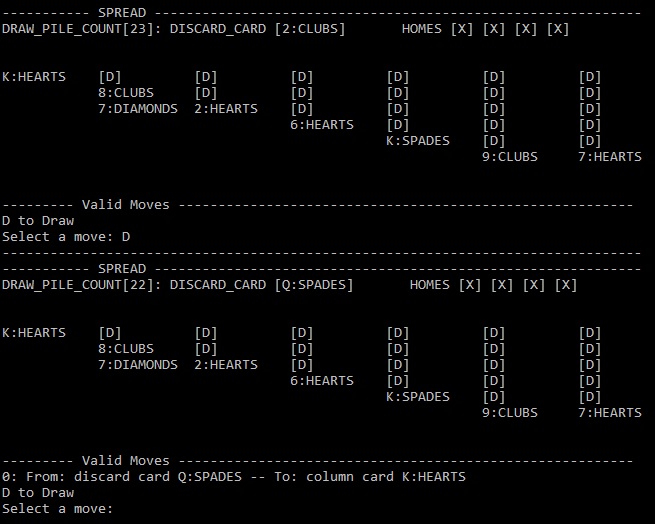Click the 2:HEARTS card in lower spread
655x524 pixels.
[x=226, y=364]
